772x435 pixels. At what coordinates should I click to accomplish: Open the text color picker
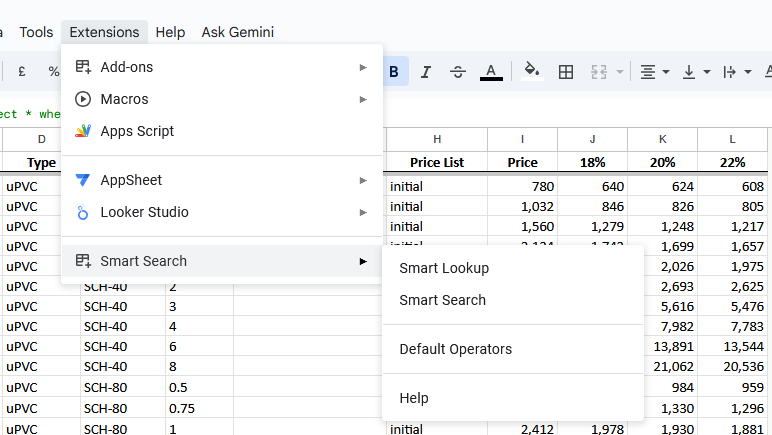[x=491, y=72]
